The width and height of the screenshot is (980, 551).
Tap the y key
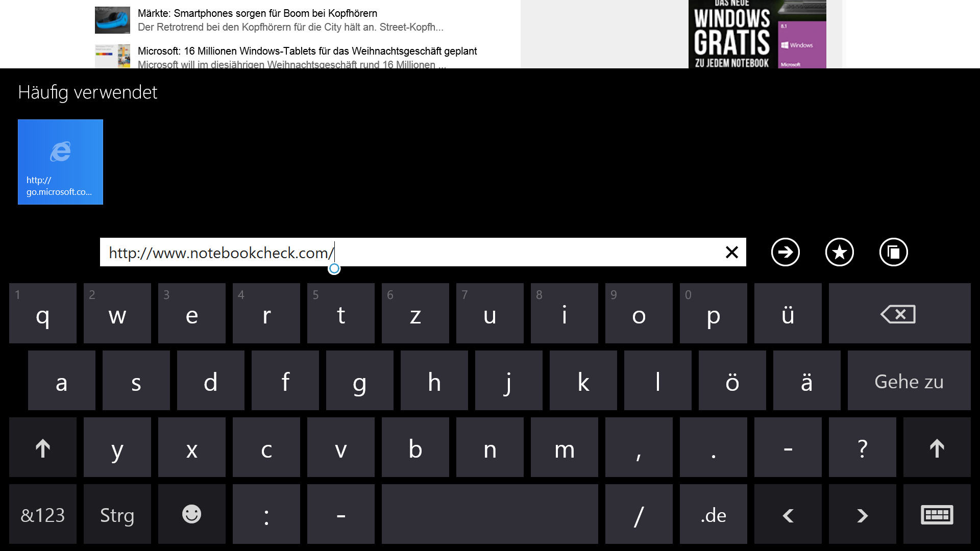coord(117,447)
